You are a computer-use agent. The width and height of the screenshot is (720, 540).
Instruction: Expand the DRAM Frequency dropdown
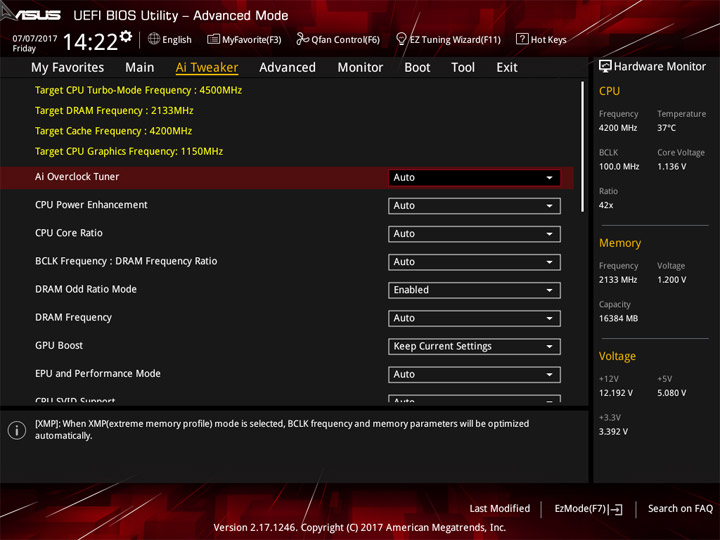tap(474, 318)
